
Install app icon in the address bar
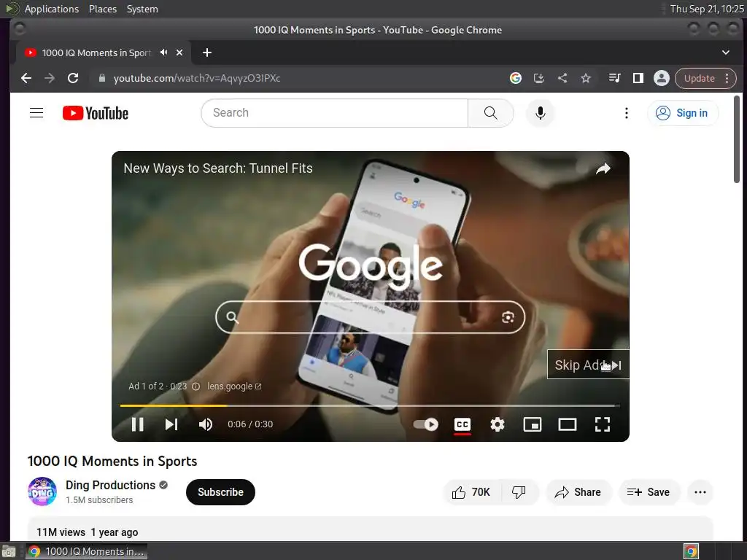tap(539, 78)
